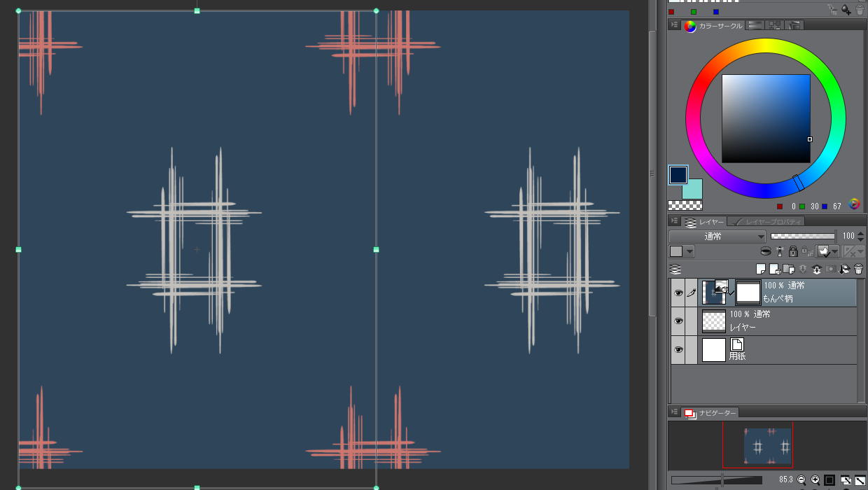The height and width of the screenshot is (490, 868).
Task: Create a new vector layer
Action: (x=774, y=269)
